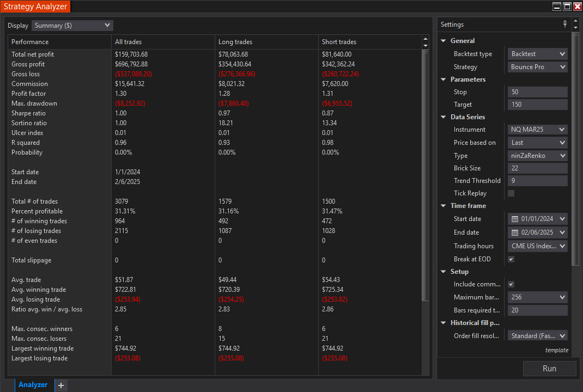
Task: Add a new analyzer tab
Action: click(61, 385)
